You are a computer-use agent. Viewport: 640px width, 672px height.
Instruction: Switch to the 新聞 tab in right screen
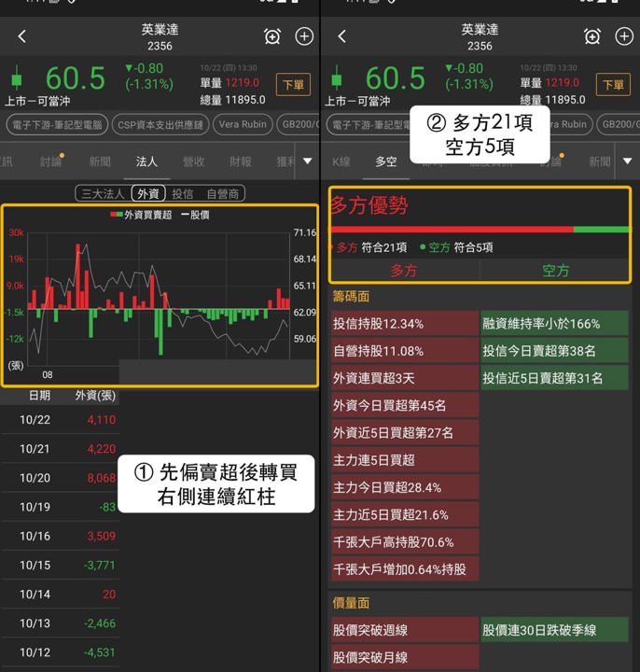coord(600,161)
